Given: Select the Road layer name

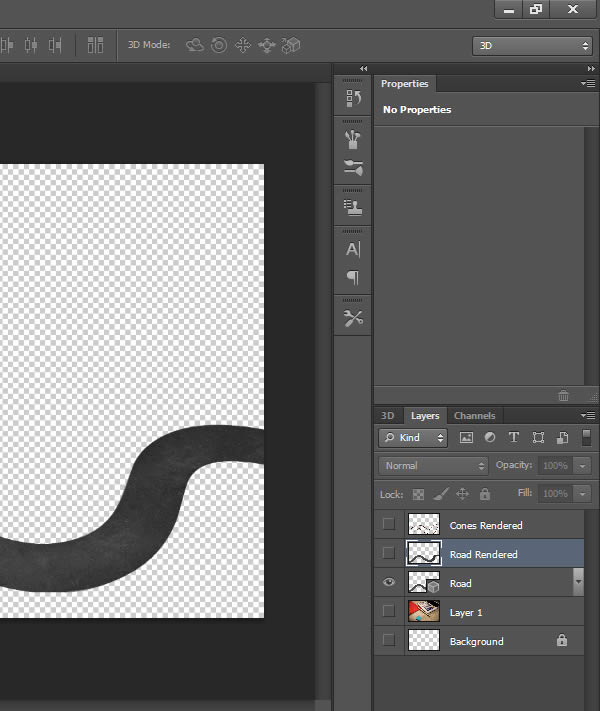Looking at the screenshot, I should 460,584.
